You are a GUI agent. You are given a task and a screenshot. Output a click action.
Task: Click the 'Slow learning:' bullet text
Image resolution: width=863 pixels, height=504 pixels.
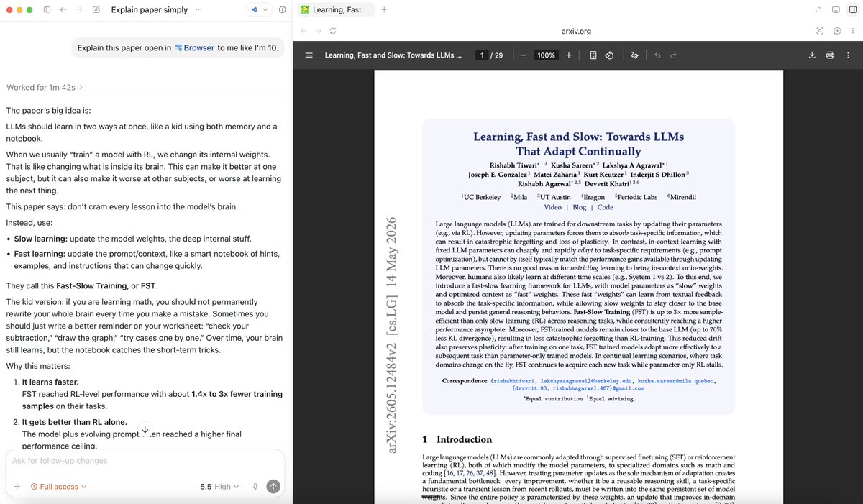[42, 239]
